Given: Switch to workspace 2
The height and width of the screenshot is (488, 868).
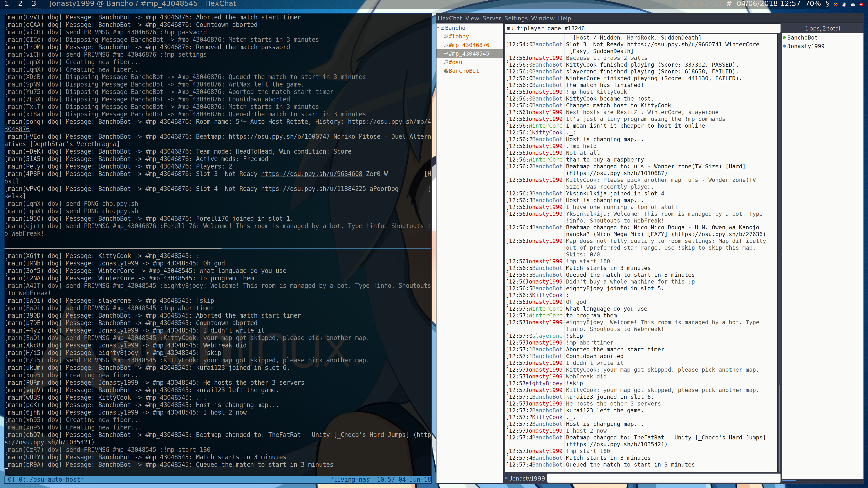Looking at the screenshot, I should point(20,4).
